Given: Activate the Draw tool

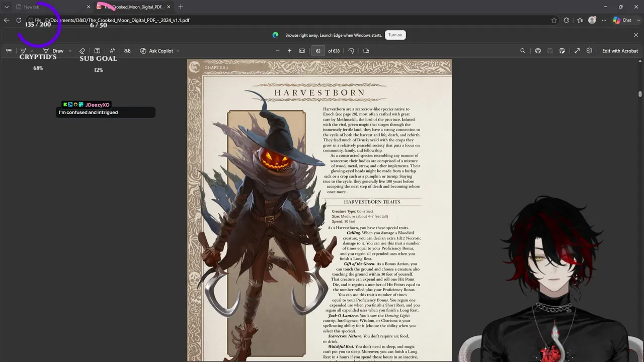Looking at the screenshot, I should coord(53,51).
